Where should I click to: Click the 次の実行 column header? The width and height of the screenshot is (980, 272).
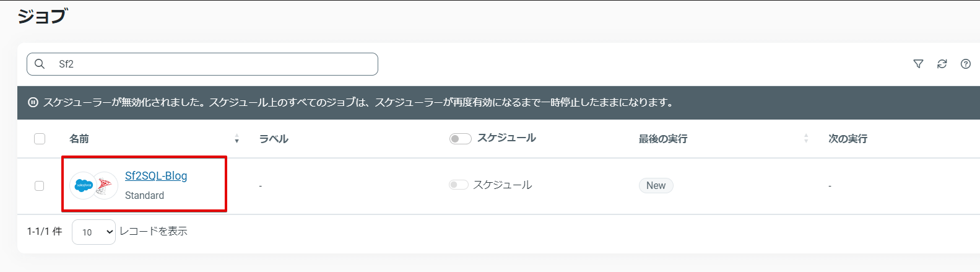coord(848,139)
